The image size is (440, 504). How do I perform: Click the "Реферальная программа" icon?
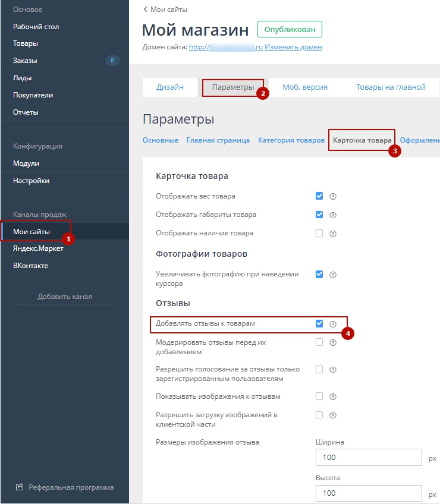click(19, 487)
